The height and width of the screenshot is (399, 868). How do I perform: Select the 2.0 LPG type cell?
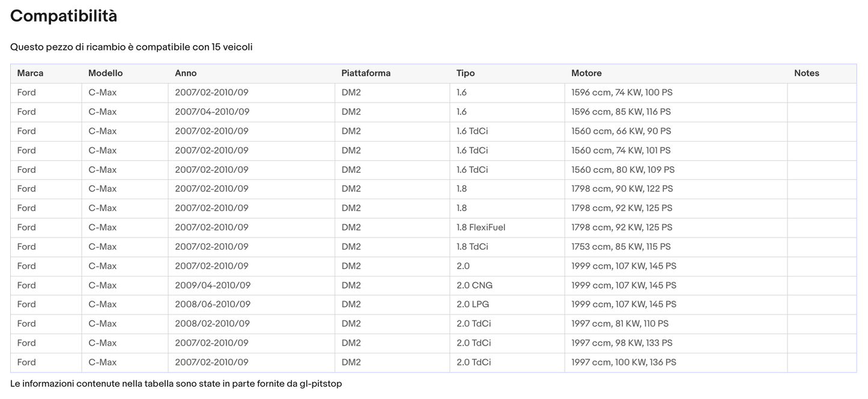(x=473, y=304)
